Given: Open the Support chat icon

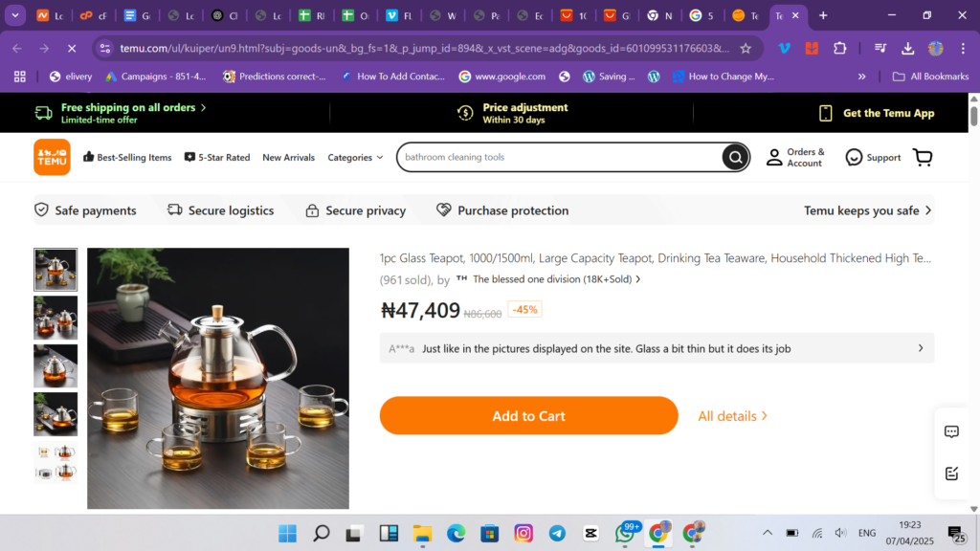Looking at the screenshot, I should 854,158.
